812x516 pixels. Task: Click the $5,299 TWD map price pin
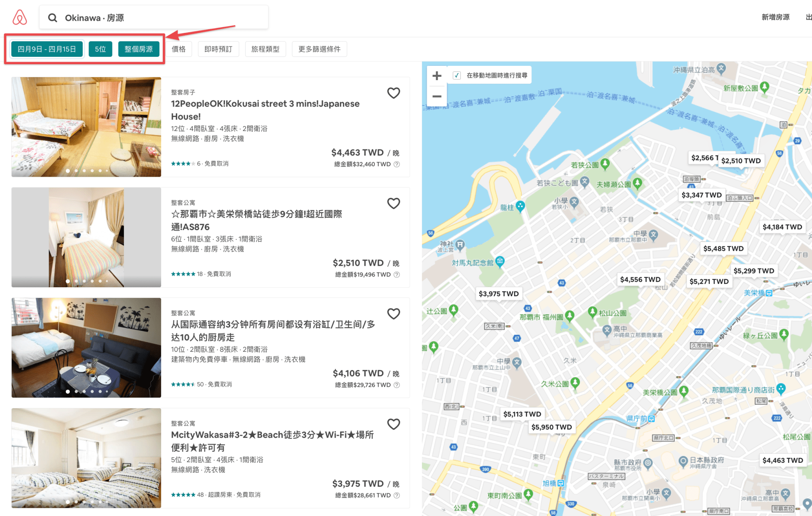coord(754,271)
